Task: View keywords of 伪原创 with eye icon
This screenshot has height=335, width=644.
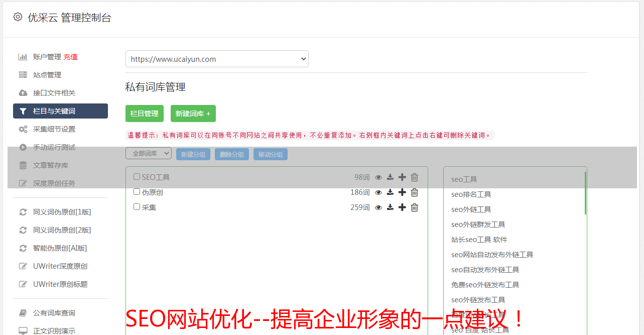Action: tap(378, 192)
